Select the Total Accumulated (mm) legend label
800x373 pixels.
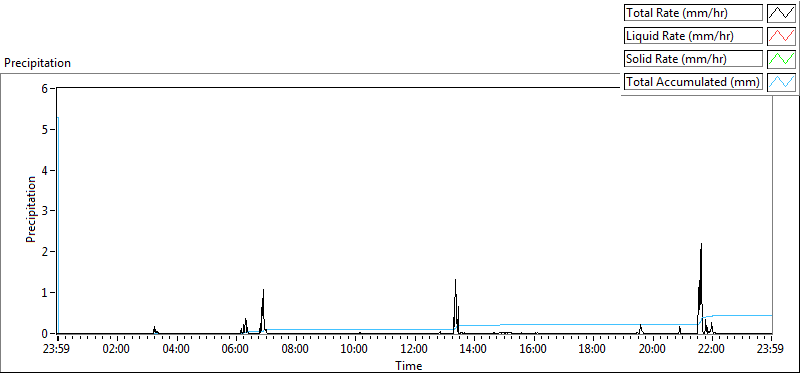pyautogui.click(x=693, y=82)
